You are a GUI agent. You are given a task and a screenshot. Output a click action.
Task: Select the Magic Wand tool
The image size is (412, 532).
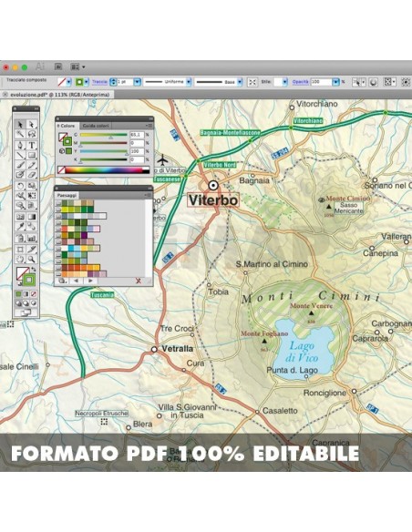click(20, 134)
